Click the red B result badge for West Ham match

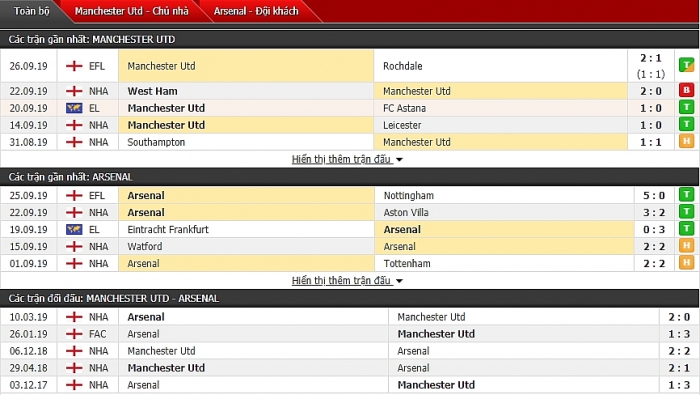click(687, 91)
